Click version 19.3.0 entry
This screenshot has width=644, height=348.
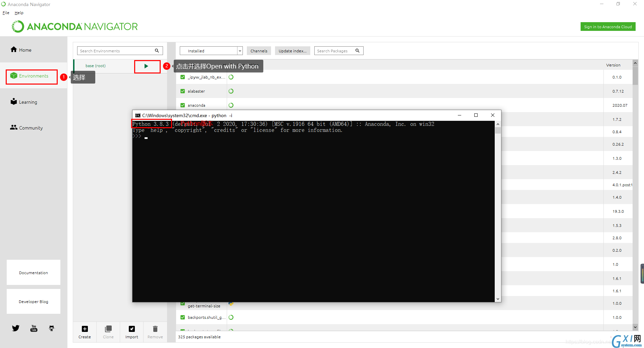[618, 211]
